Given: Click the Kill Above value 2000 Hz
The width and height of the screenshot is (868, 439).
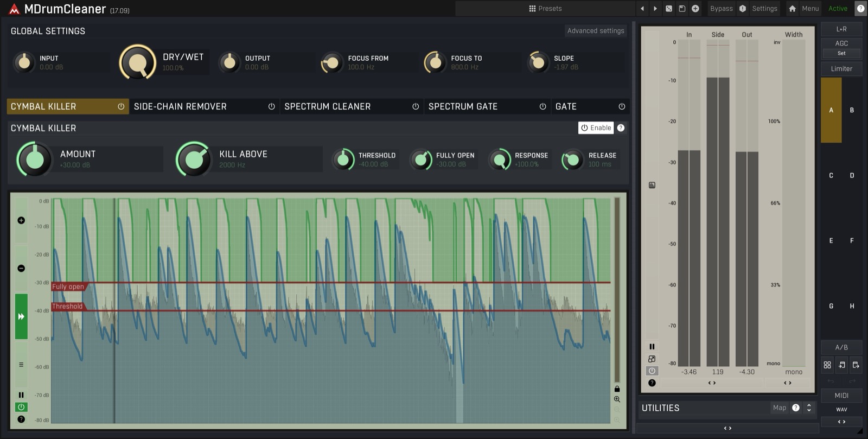Looking at the screenshot, I should coord(232,165).
